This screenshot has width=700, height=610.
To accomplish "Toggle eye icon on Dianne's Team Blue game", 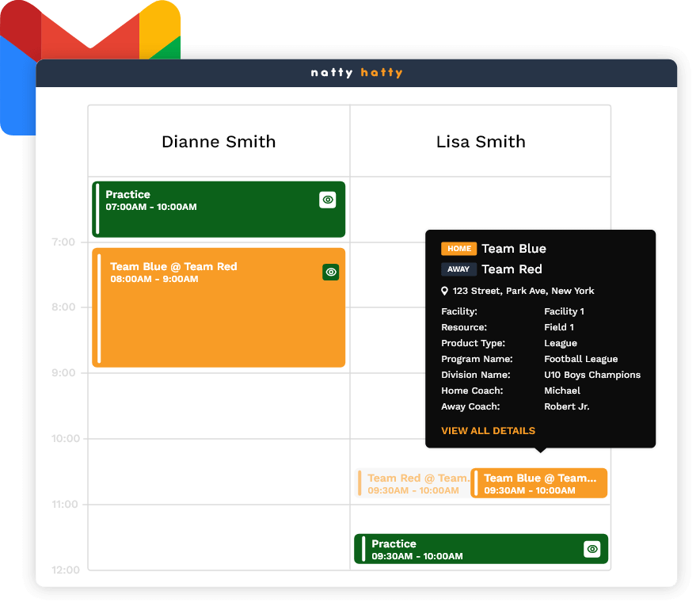I will click(331, 272).
